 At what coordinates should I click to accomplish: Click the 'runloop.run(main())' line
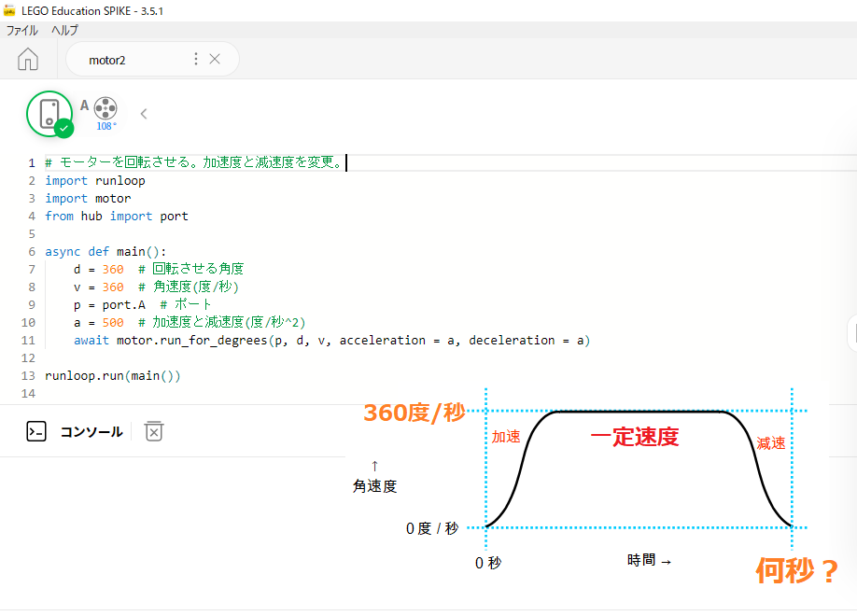coord(113,376)
